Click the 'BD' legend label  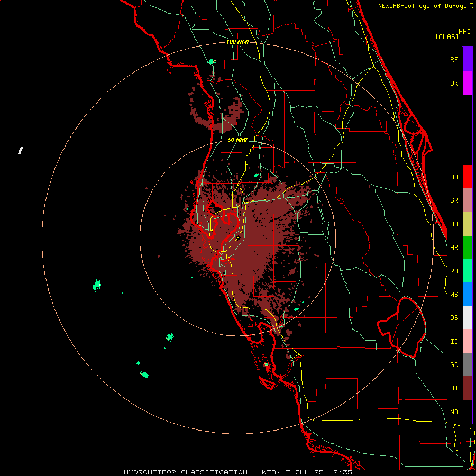point(454,224)
